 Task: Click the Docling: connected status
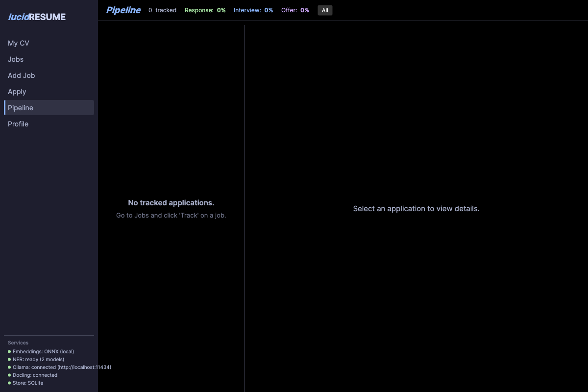[35, 375]
